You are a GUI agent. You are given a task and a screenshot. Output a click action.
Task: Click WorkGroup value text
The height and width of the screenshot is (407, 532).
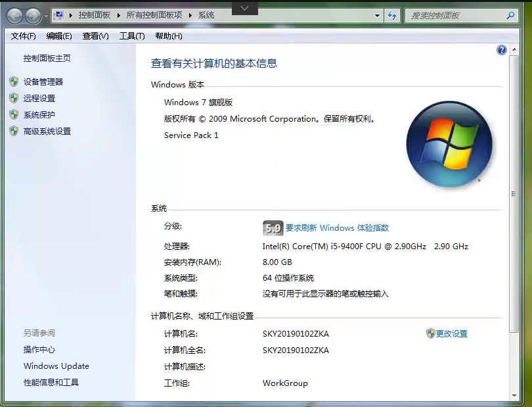point(285,383)
